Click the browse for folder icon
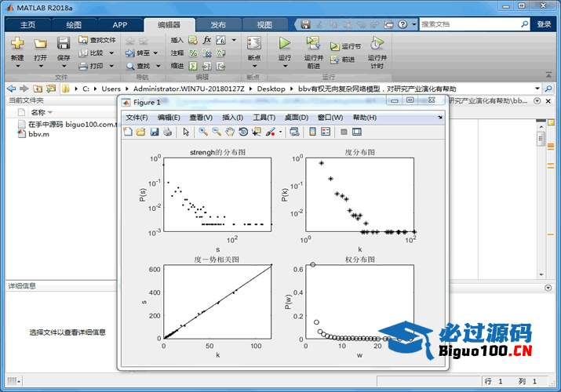Image resolution: width=561 pixels, height=392 pixels. pyautogui.click(x=51, y=89)
